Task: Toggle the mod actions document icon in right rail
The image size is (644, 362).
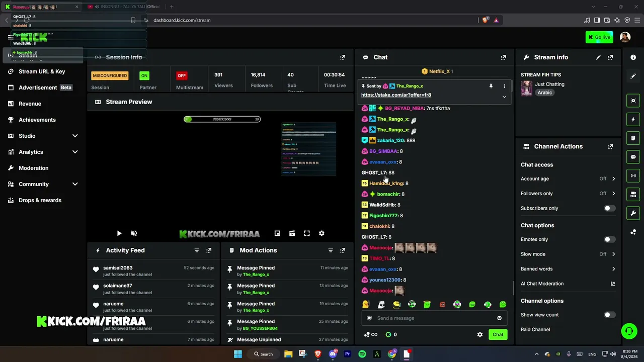Action: [x=633, y=138]
